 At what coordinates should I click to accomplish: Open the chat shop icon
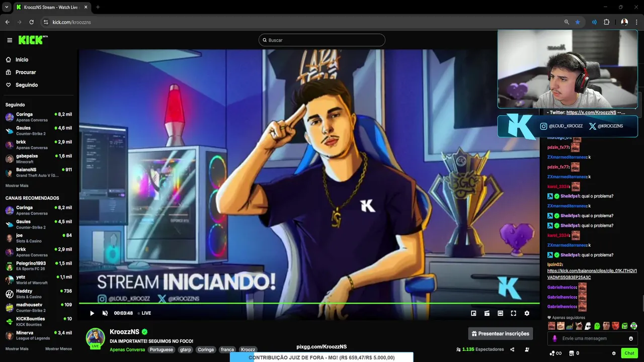click(572, 353)
